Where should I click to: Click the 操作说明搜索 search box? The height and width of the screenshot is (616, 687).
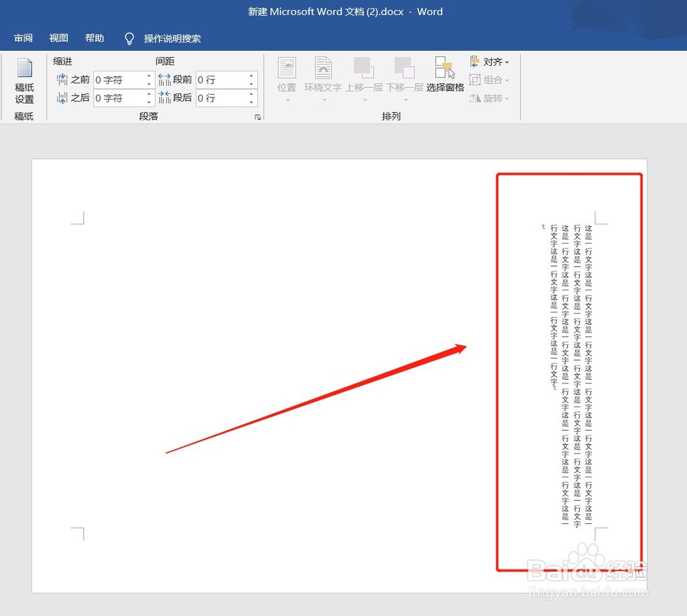pos(172,38)
